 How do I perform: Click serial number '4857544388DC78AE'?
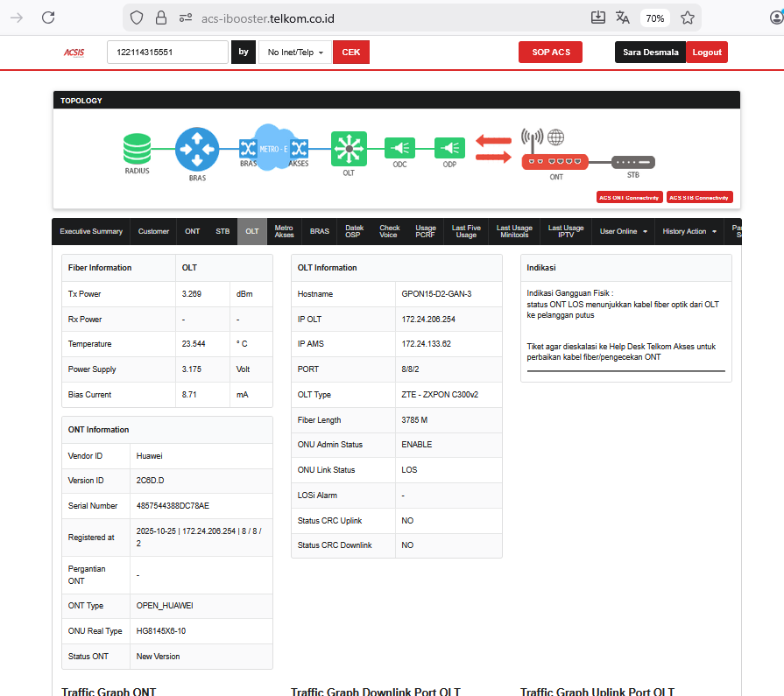173,506
